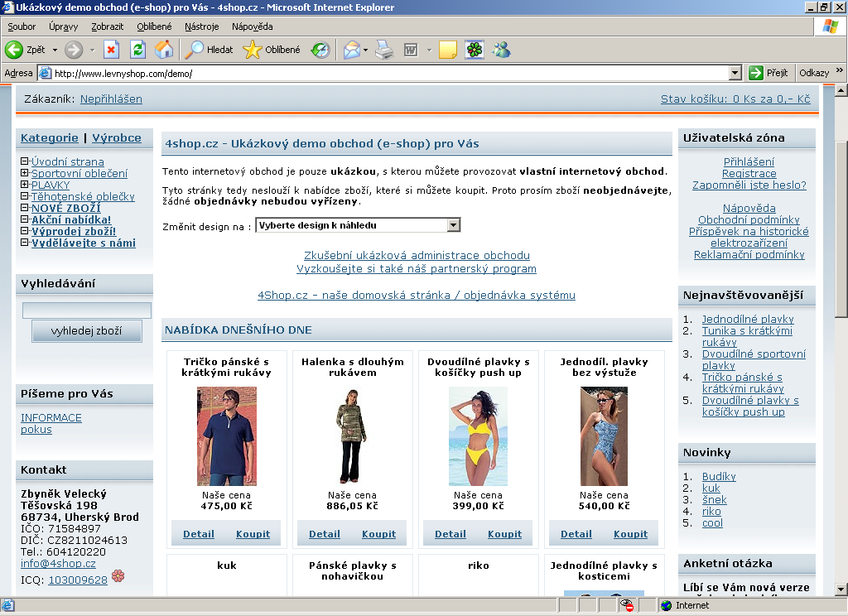Follow the Nepřihlášen customer link
The height and width of the screenshot is (616, 848).
pyautogui.click(x=112, y=99)
